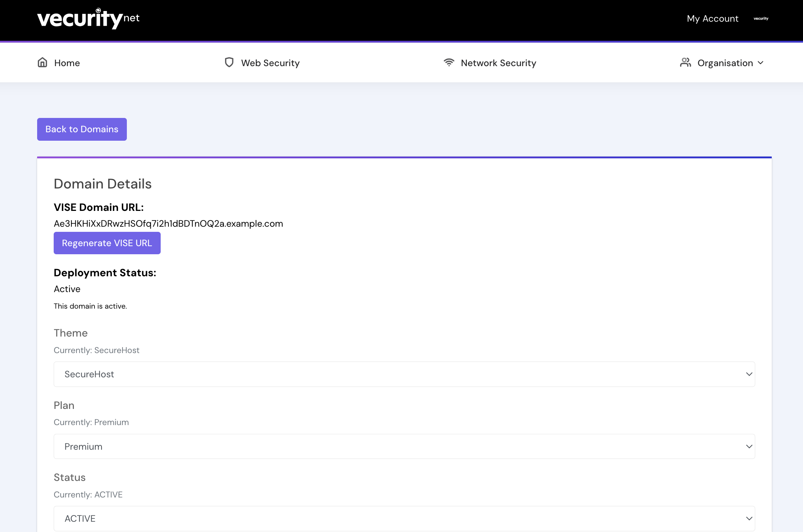Open the Organisation dropdown chevron
The height and width of the screenshot is (532, 803).
pos(760,63)
